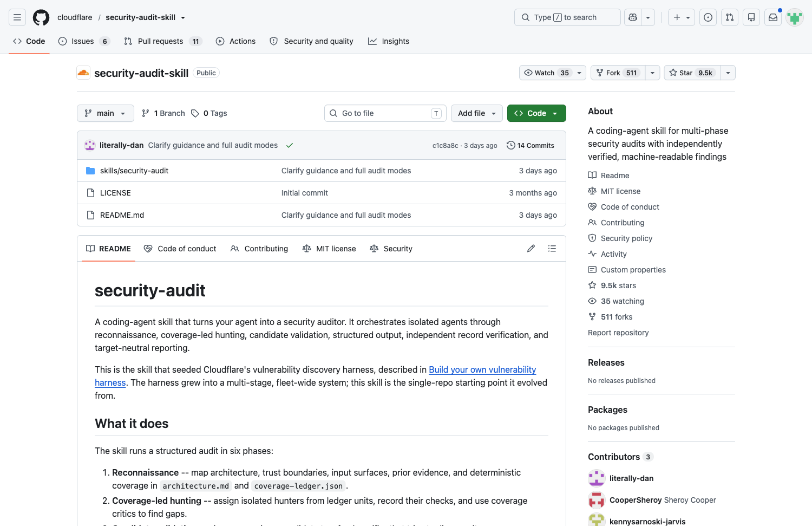Viewport: 812px width, 526px height.
Task: Click the Cloudflare repository owner logo
Action: click(83, 73)
